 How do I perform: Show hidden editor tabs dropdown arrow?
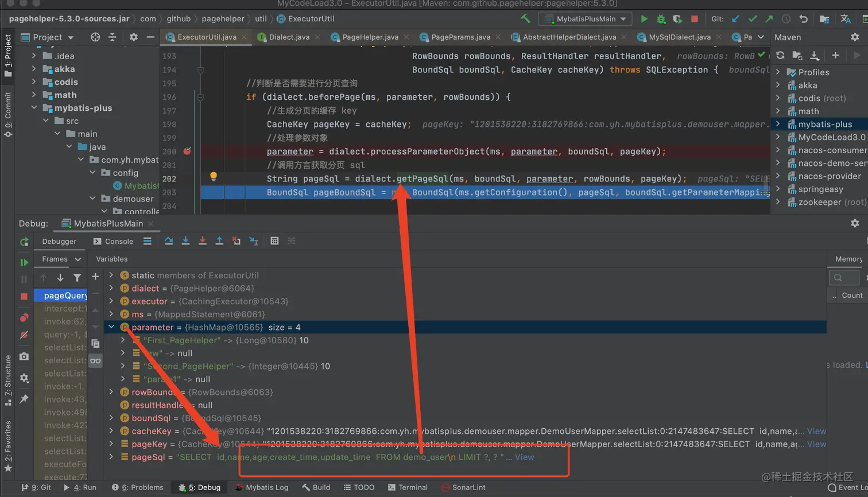point(761,37)
